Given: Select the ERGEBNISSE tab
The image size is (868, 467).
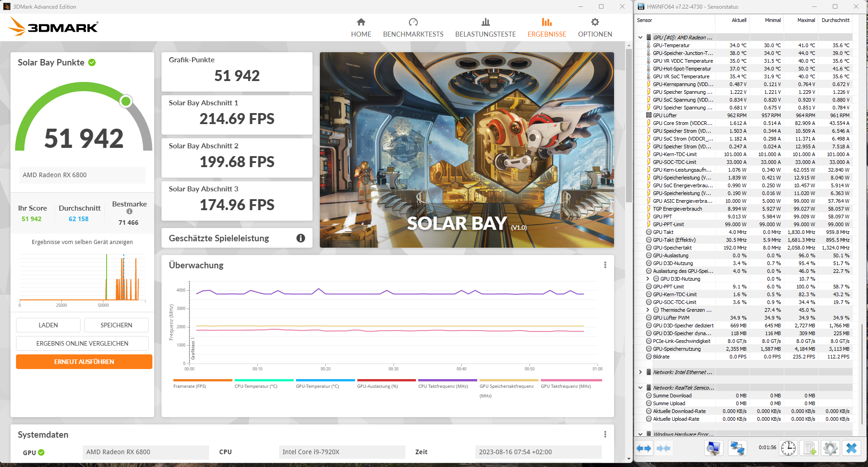Looking at the screenshot, I should (x=547, y=27).
